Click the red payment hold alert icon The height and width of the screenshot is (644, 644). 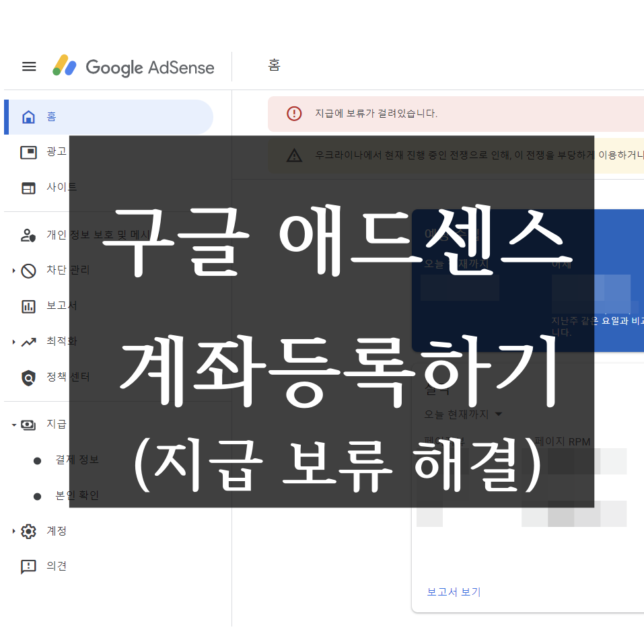[x=294, y=114]
